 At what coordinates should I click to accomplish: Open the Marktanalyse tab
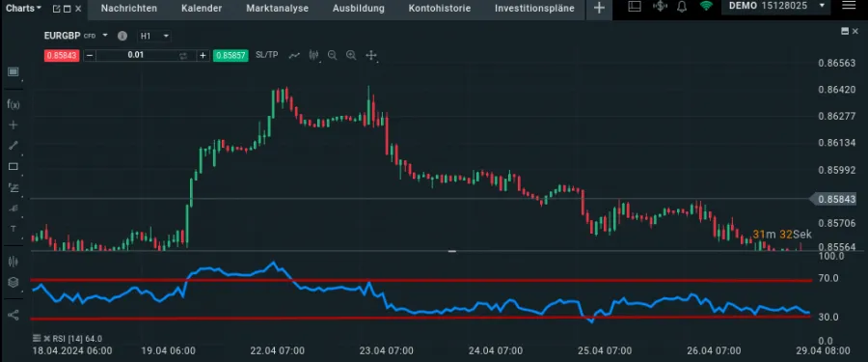tap(278, 9)
